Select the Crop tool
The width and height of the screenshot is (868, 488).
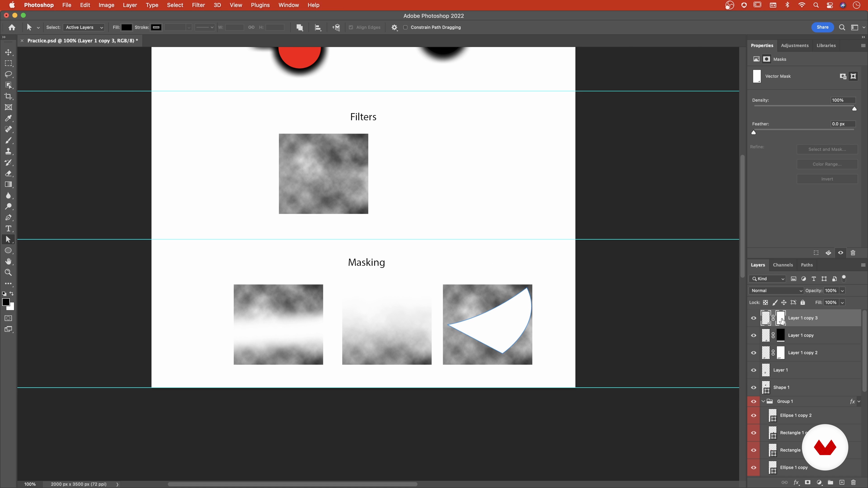click(x=8, y=96)
